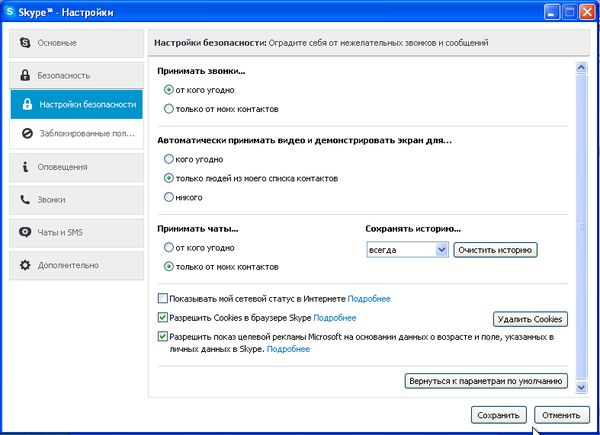Click the blocked-circle icon beside Заблокированные пол...
600x435 pixels.
click(27, 133)
